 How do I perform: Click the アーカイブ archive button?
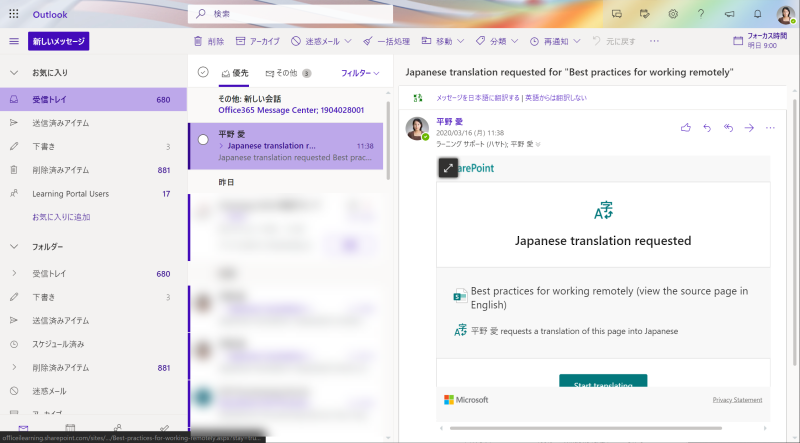(258, 41)
